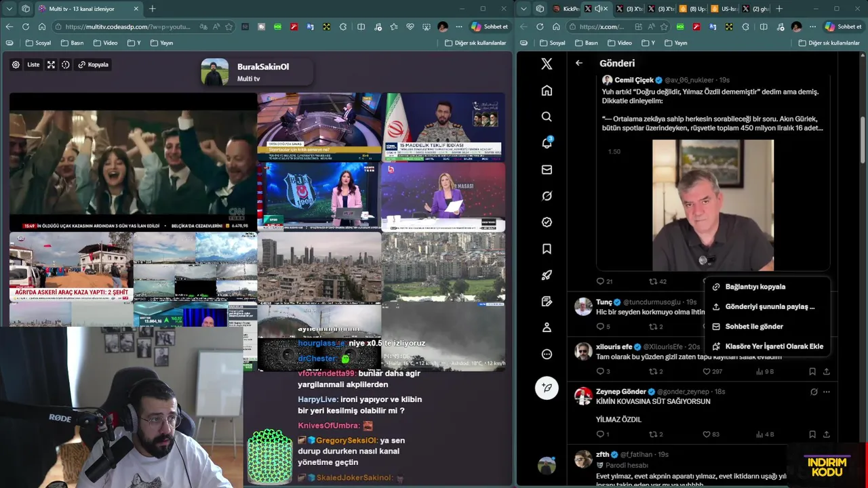Open a new tab in the X window
Viewport: 868px width, 488px height.
coord(779,9)
